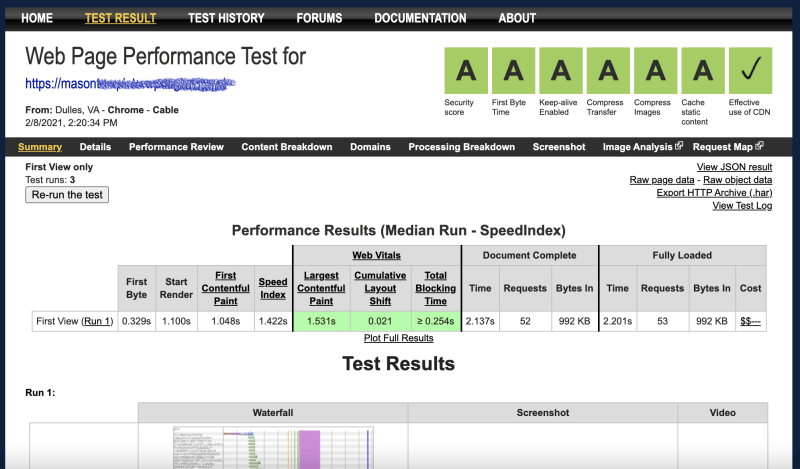800x469 pixels.
Task: Click the 1.048s First Contentful Paint value
Action: 226,321
